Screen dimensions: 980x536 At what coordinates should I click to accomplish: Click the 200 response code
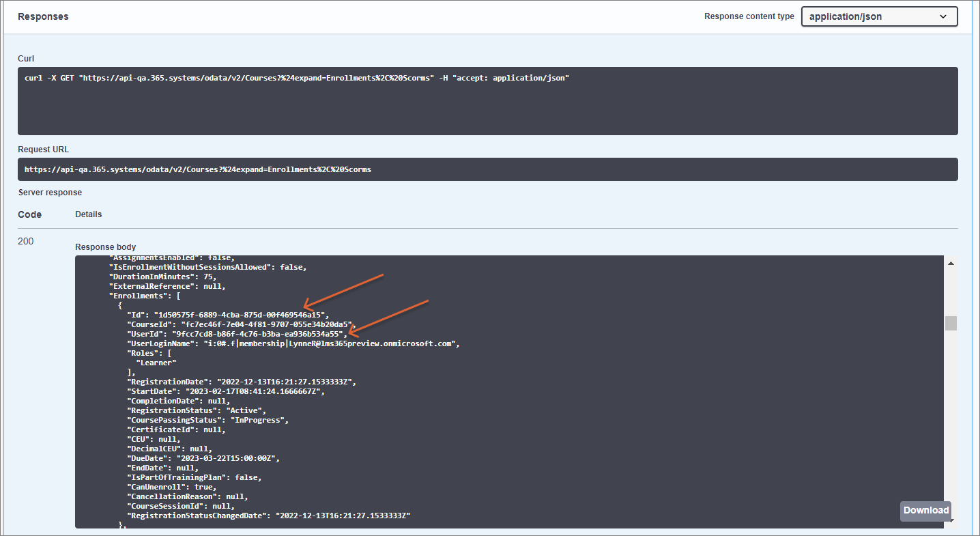[x=26, y=241]
